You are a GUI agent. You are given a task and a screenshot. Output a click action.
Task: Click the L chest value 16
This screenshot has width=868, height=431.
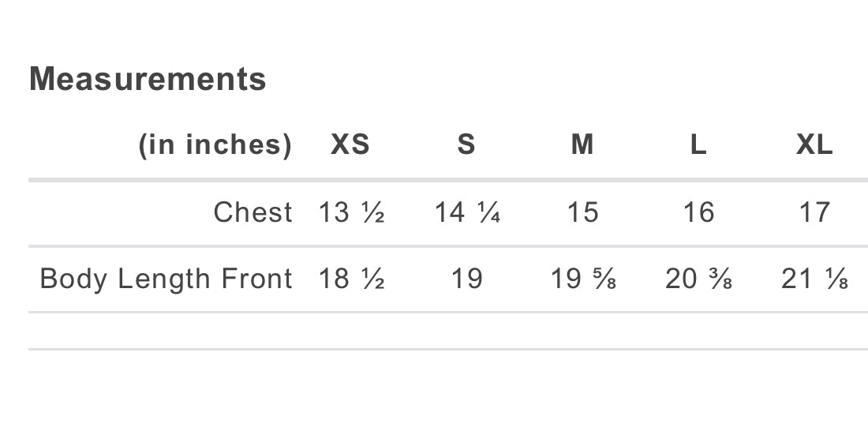click(x=698, y=212)
